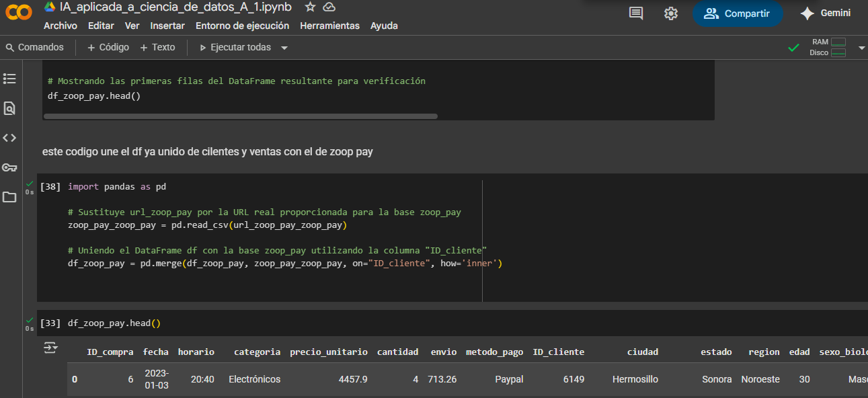Click the 713.26 envio value
This screenshot has width=868, height=398.
point(442,379)
